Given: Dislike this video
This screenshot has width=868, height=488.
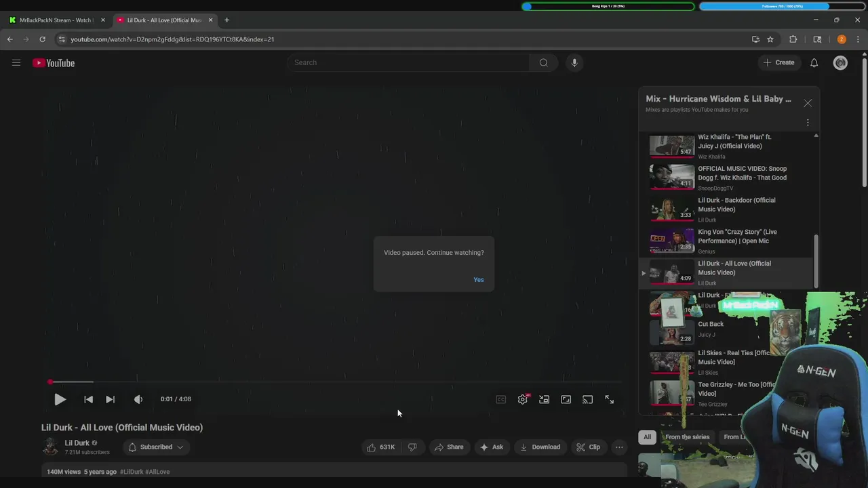Looking at the screenshot, I should 412,447.
